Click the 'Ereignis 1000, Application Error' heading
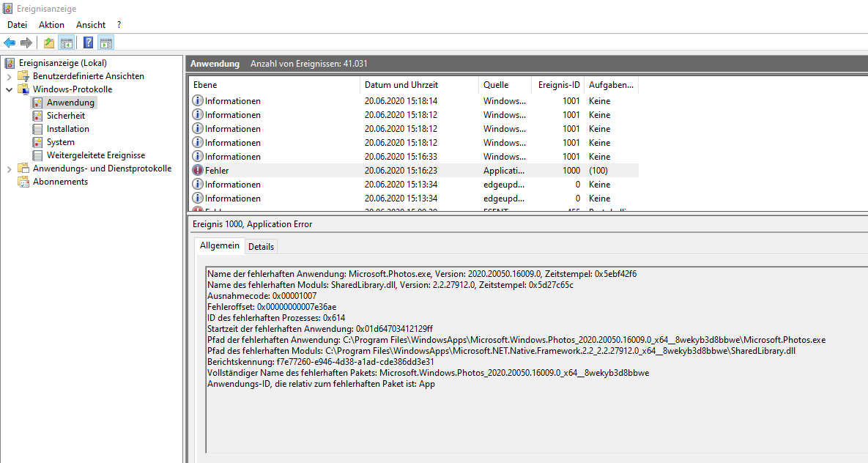The width and height of the screenshot is (868, 463). coord(253,224)
